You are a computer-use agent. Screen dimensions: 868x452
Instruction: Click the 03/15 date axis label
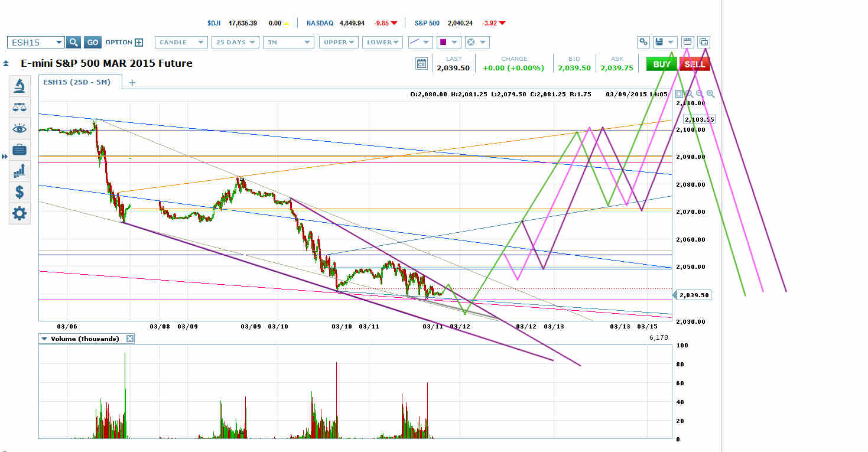[647, 326]
